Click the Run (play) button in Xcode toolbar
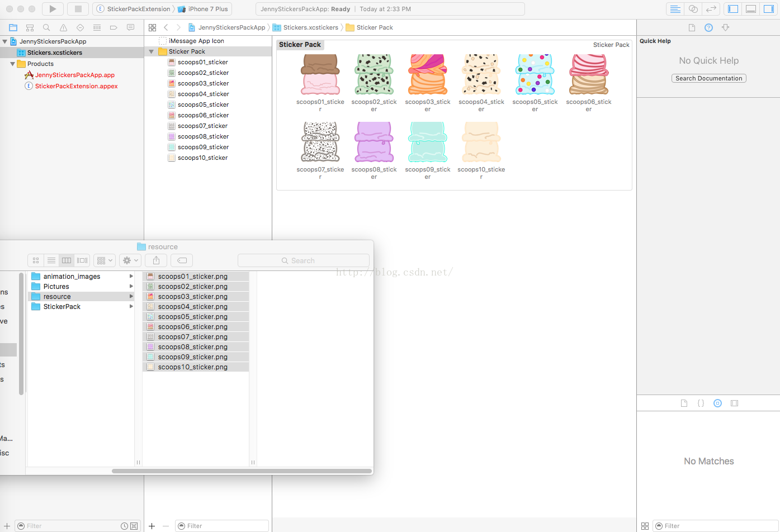This screenshot has width=780, height=532. click(x=53, y=9)
